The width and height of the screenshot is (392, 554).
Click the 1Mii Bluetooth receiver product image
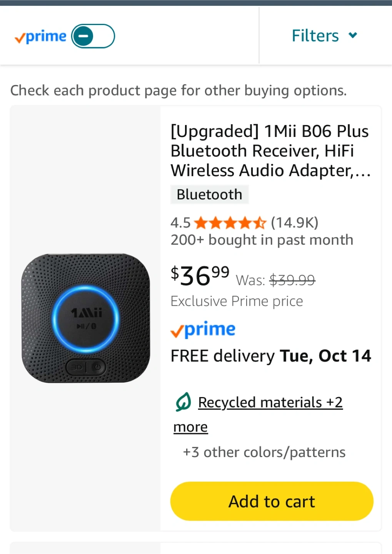pos(86,318)
